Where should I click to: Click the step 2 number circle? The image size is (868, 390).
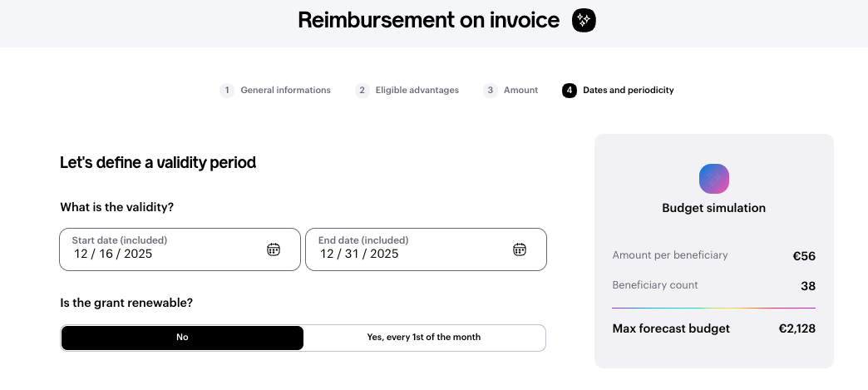pyautogui.click(x=362, y=91)
